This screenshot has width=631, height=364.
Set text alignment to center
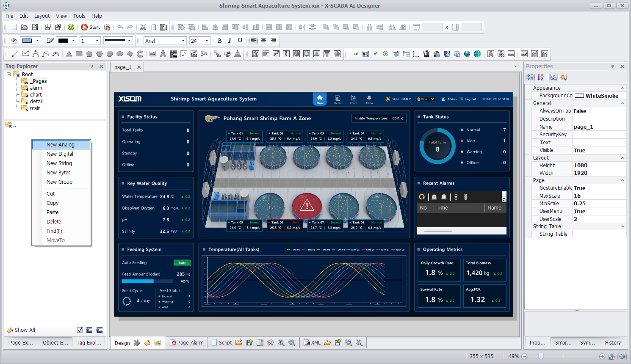pos(263,41)
